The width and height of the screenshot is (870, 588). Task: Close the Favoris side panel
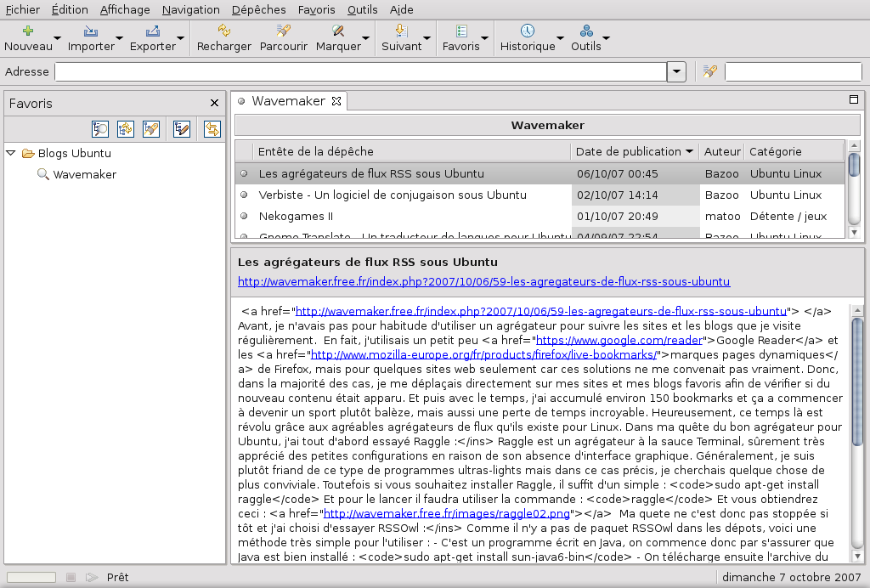215,103
